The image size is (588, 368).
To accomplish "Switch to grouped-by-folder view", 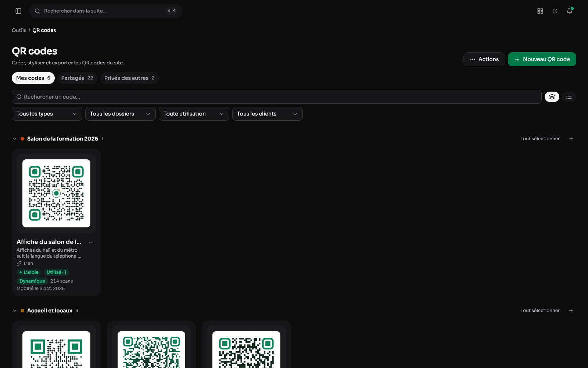I will pyautogui.click(x=552, y=97).
